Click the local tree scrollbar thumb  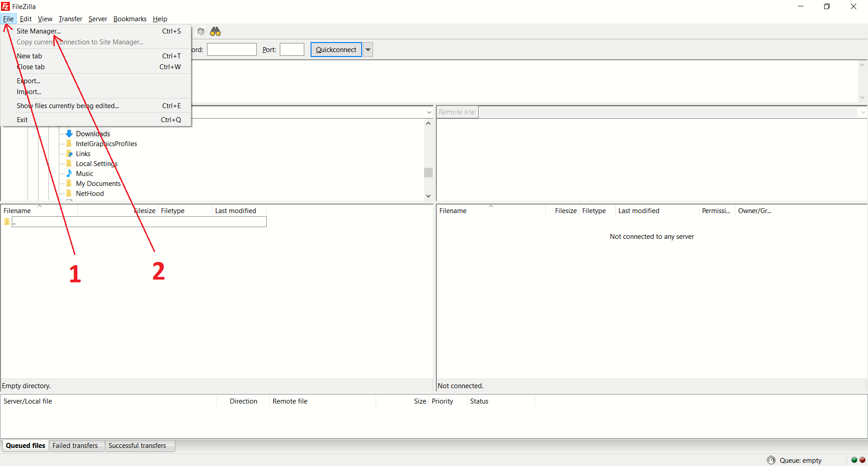pos(428,172)
